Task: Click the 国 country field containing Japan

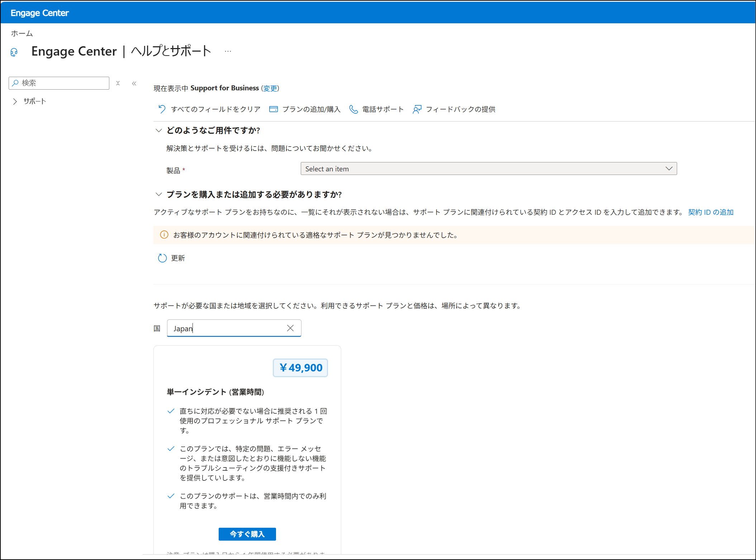Action: click(x=234, y=328)
